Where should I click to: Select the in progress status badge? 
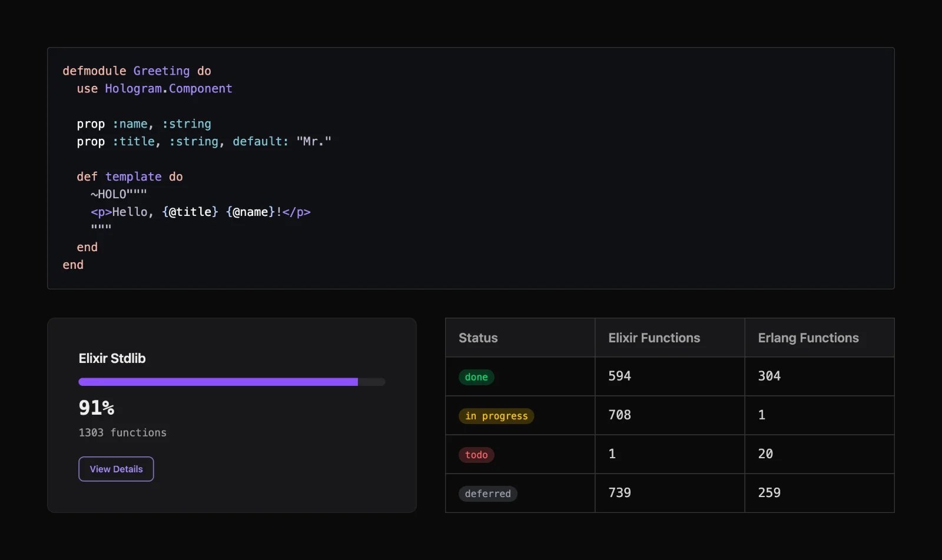pyautogui.click(x=496, y=416)
